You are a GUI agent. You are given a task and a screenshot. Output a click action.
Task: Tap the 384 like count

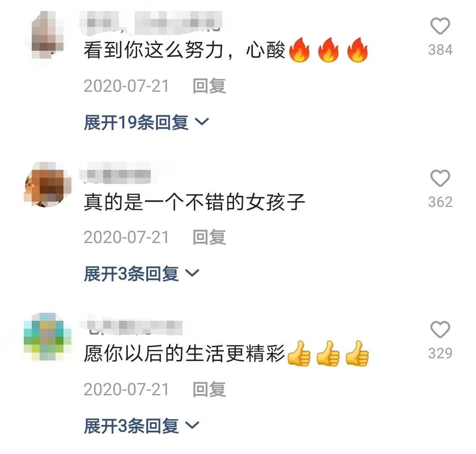coord(440,50)
